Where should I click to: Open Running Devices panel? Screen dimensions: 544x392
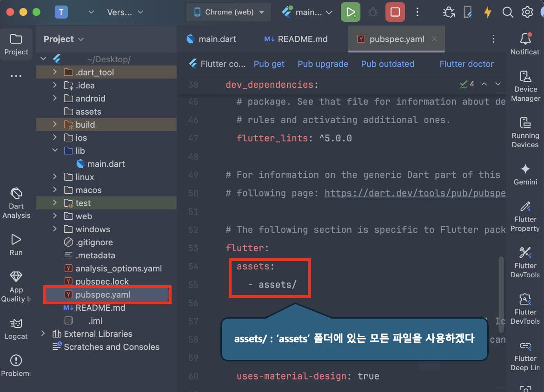tap(525, 133)
